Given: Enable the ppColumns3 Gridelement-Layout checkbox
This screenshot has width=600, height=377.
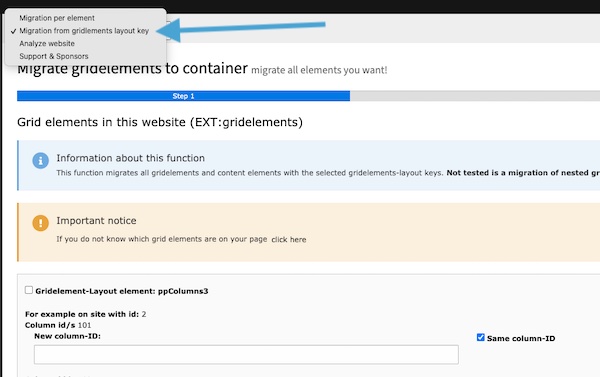Looking at the screenshot, I should (x=29, y=290).
